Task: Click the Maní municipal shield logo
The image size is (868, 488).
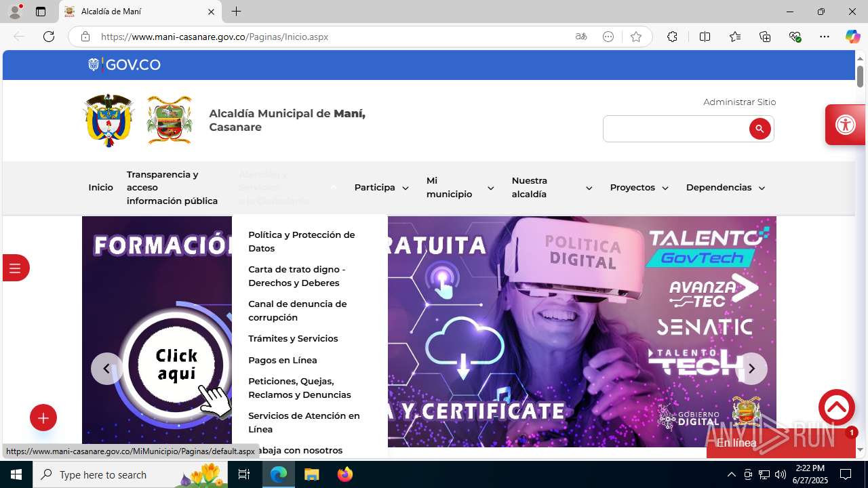Action: 170,120
